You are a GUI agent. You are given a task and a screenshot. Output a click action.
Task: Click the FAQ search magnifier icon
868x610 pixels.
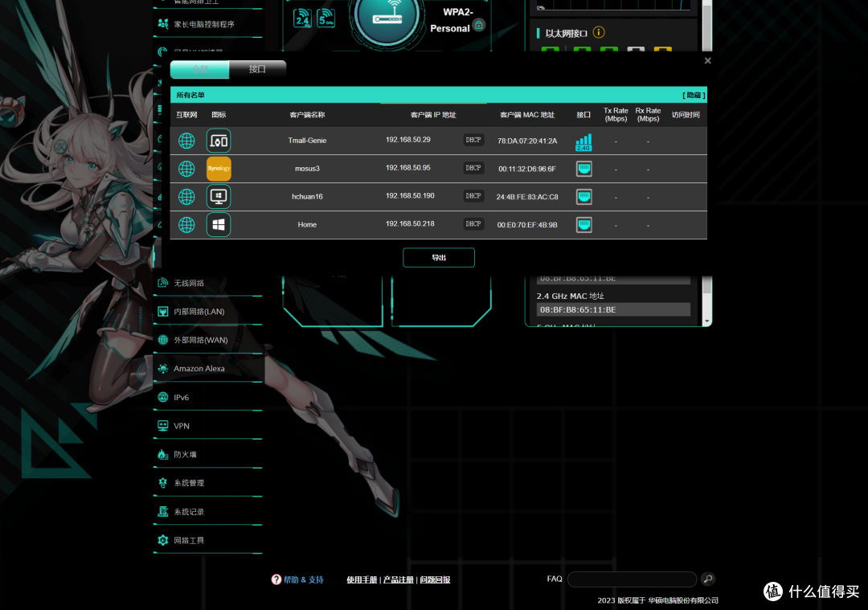tap(708, 579)
